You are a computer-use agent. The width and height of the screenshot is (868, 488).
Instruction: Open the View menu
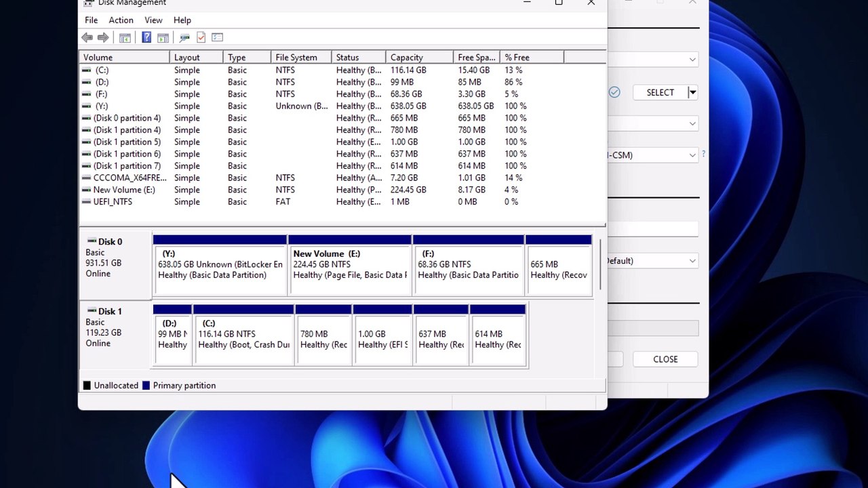coord(153,20)
